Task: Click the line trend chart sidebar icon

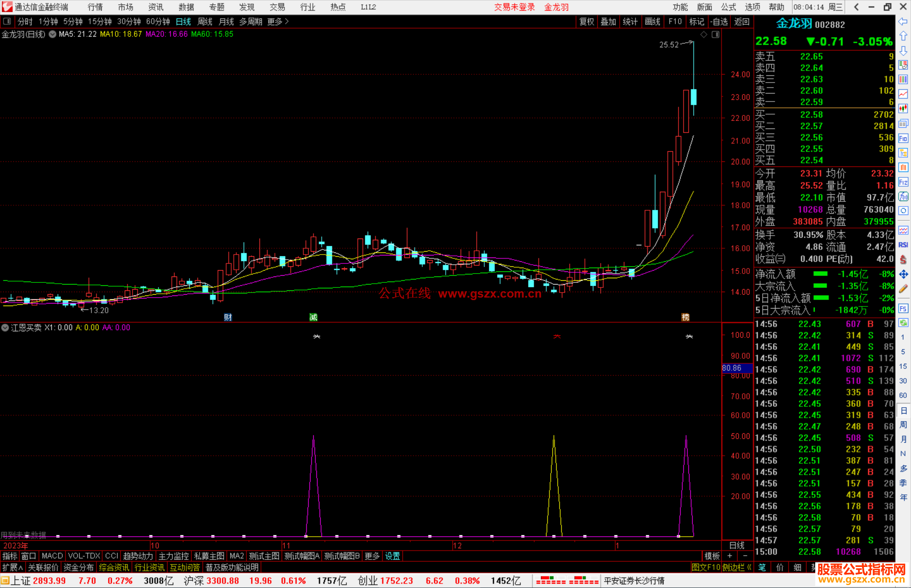Action: [903, 94]
